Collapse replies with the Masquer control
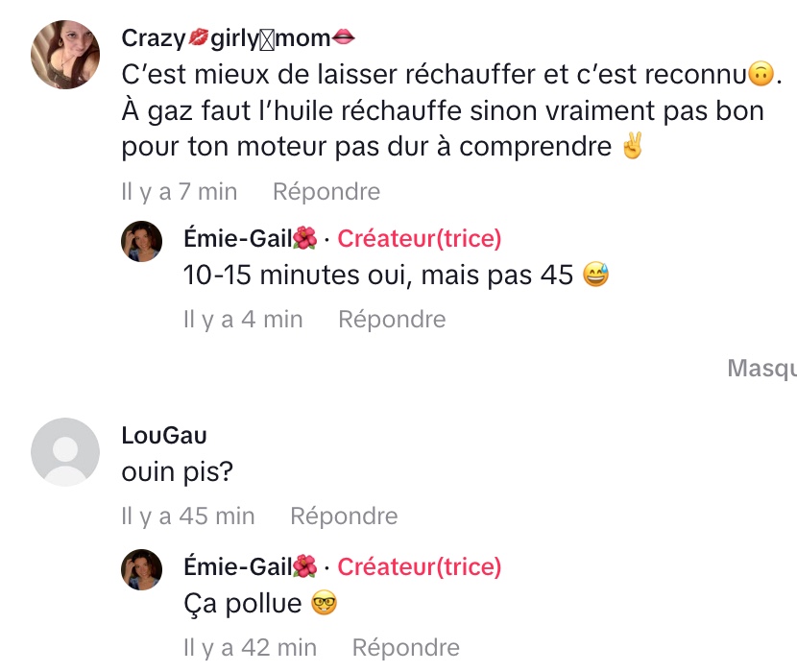 [x=762, y=368]
